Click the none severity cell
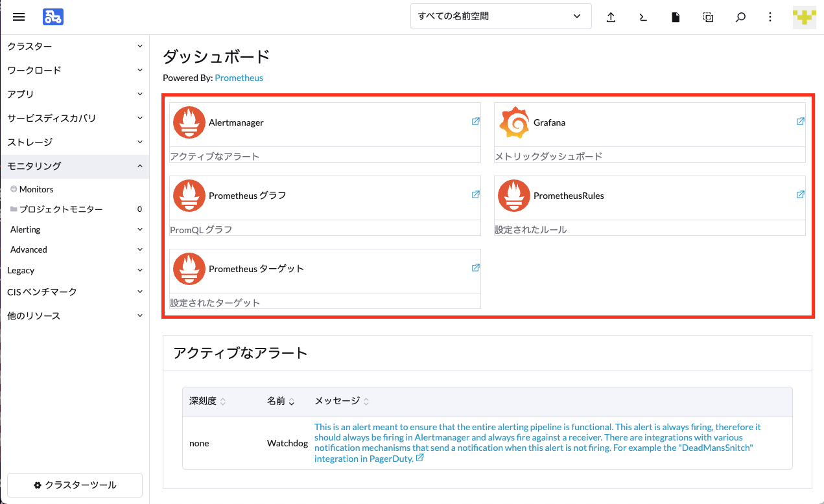This screenshot has height=504, width=824. [x=199, y=443]
